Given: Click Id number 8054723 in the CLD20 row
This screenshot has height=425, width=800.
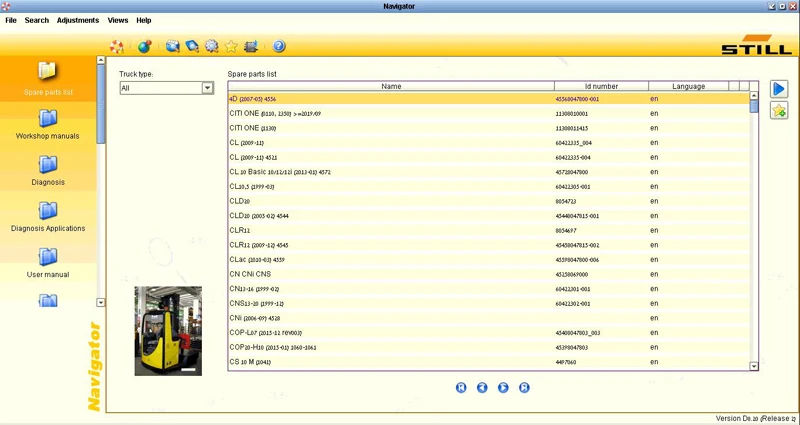Looking at the screenshot, I should point(566,202).
